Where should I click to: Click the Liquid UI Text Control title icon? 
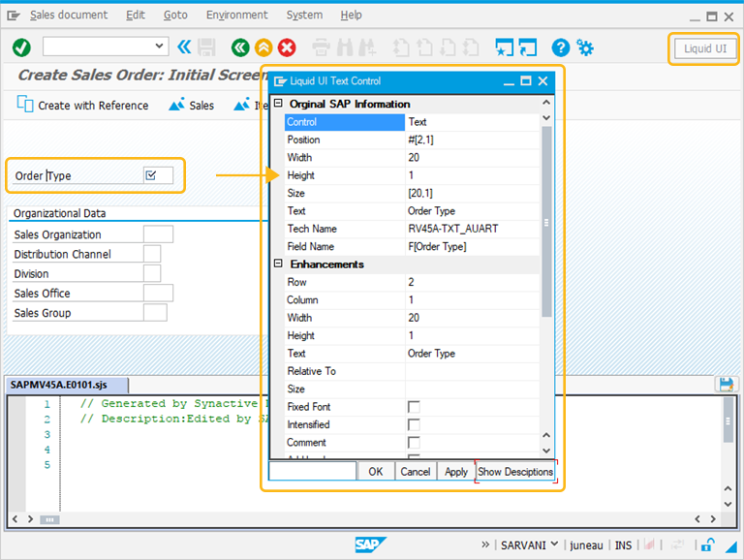[280, 81]
